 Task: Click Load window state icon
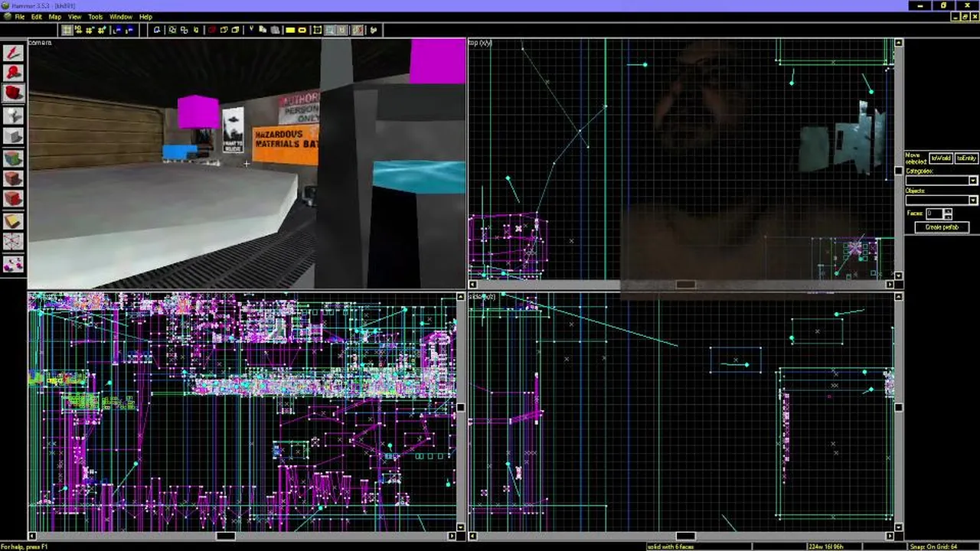[x=116, y=30]
